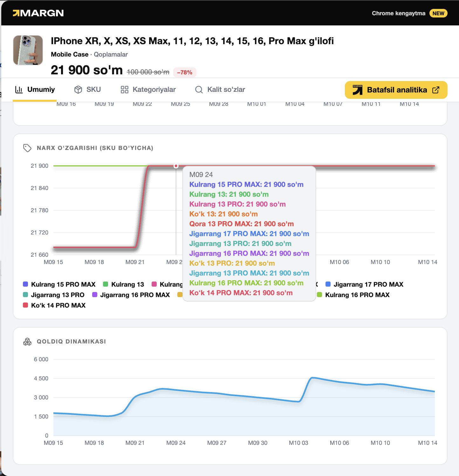
Task: Click tooltip row Qora 13 PRO MAX
Action: point(242,224)
